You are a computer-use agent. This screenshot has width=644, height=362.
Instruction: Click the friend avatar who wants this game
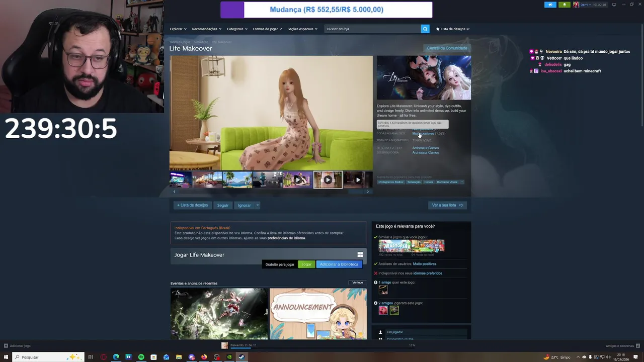pyautogui.click(x=383, y=290)
